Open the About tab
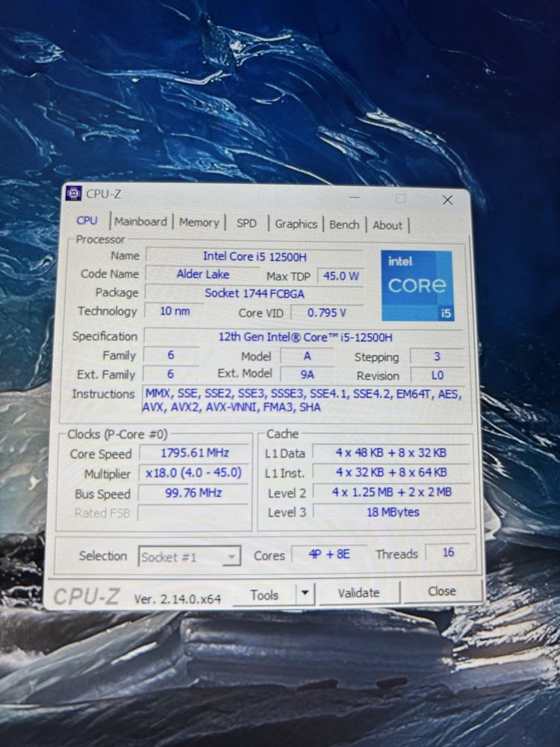The height and width of the screenshot is (747, 560). coord(387,226)
